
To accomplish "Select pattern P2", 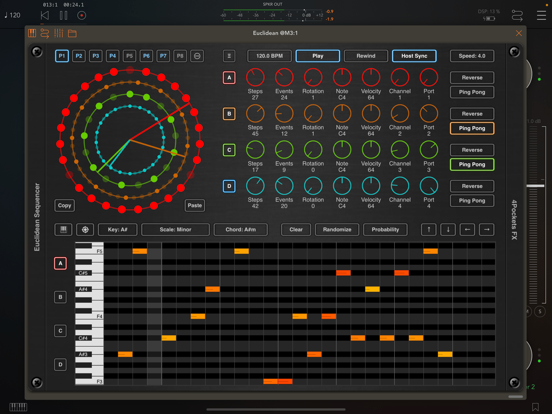I will pos(79,56).
